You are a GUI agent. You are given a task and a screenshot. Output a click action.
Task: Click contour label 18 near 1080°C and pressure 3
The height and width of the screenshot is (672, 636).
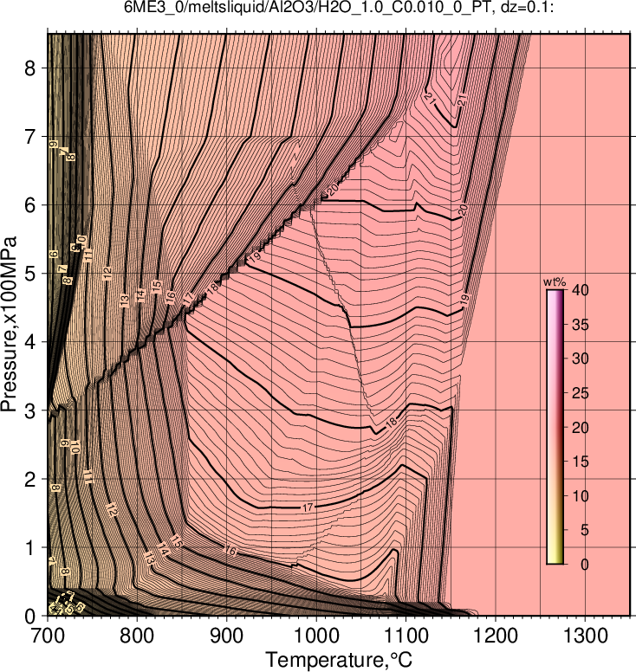pyautogui.click(x=391, y=423)
